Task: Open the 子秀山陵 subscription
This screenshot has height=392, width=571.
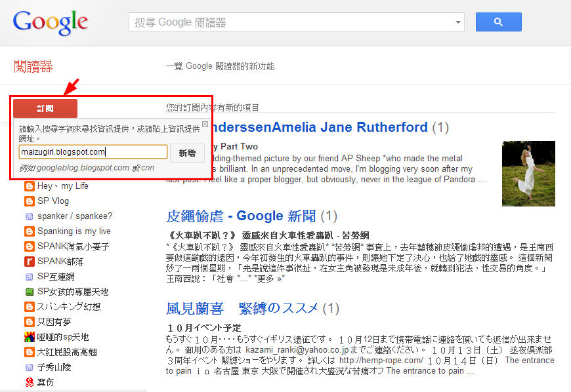Action: coord(54,367)
